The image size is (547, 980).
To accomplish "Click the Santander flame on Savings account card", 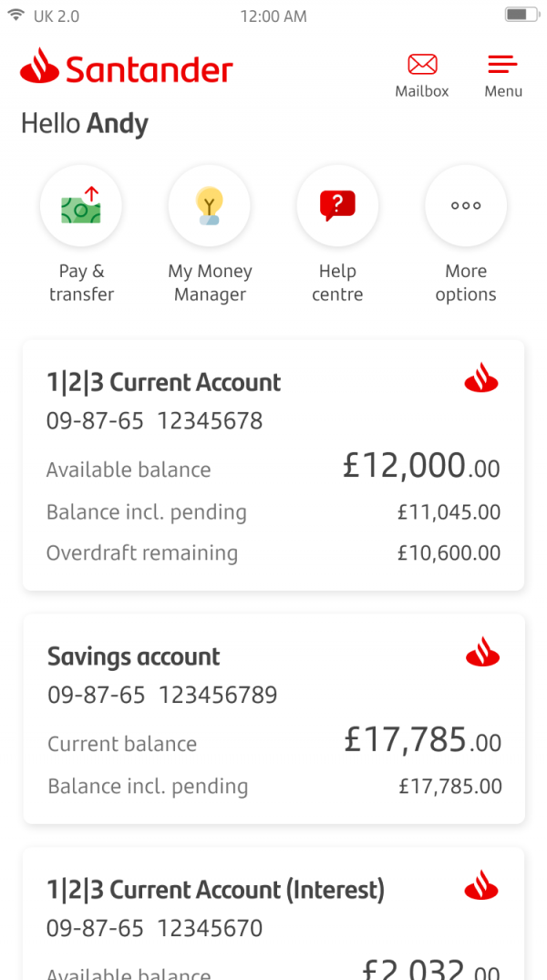I will (x=481, y=652).
